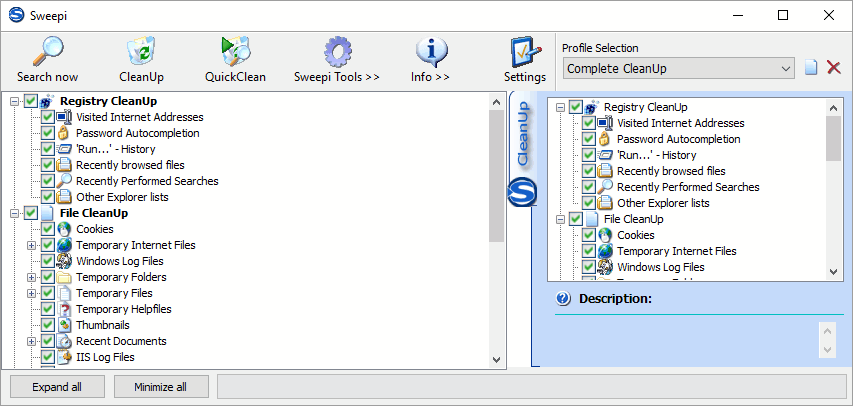Select 'Cookies' in right profile tree
The image size is (853, 406).
(636, 235)
